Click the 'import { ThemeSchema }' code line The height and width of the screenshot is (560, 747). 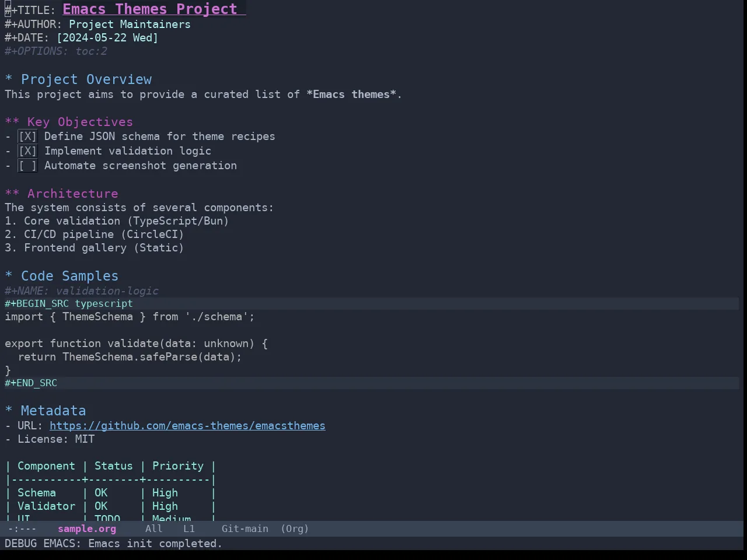[130, 317]
